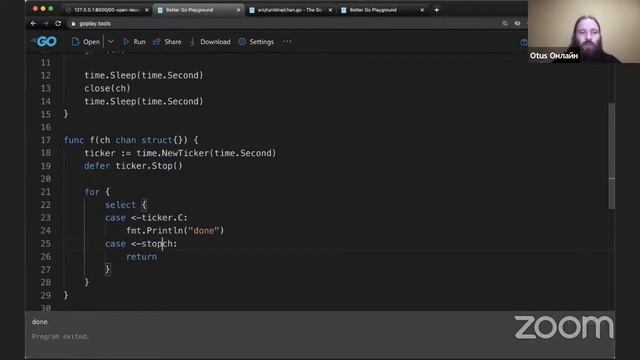The height and width of the screenshot is (360, 640).
Task: Click the "done" string on line 24
Action: coord(204,231)
